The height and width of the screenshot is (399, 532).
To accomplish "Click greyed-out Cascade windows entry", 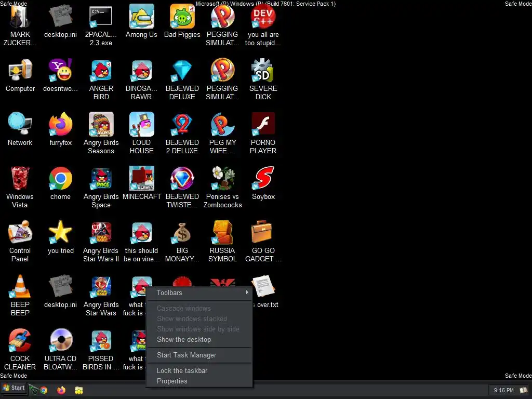I will click(199, 308).
